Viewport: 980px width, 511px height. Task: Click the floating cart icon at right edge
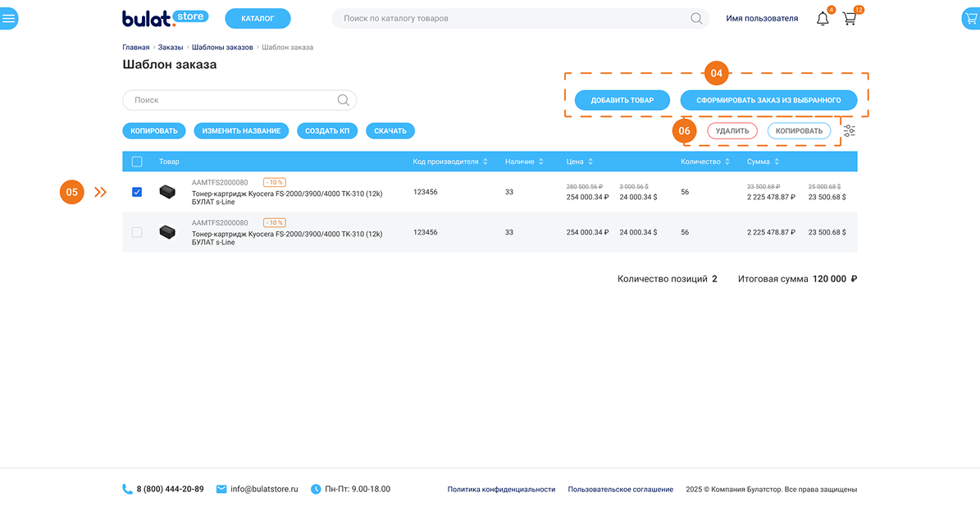tap(970, 18)
